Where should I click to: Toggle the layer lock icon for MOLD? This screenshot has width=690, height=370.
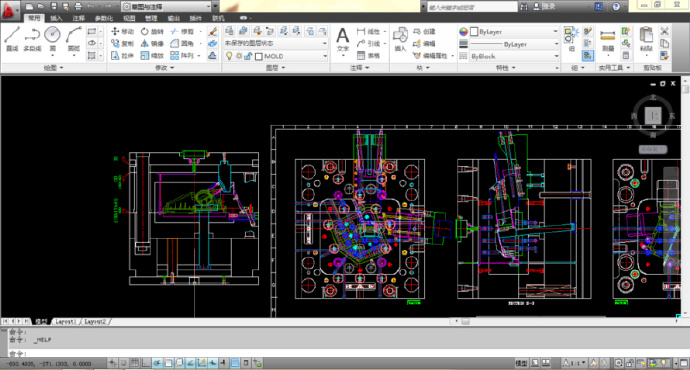point(248,56)
